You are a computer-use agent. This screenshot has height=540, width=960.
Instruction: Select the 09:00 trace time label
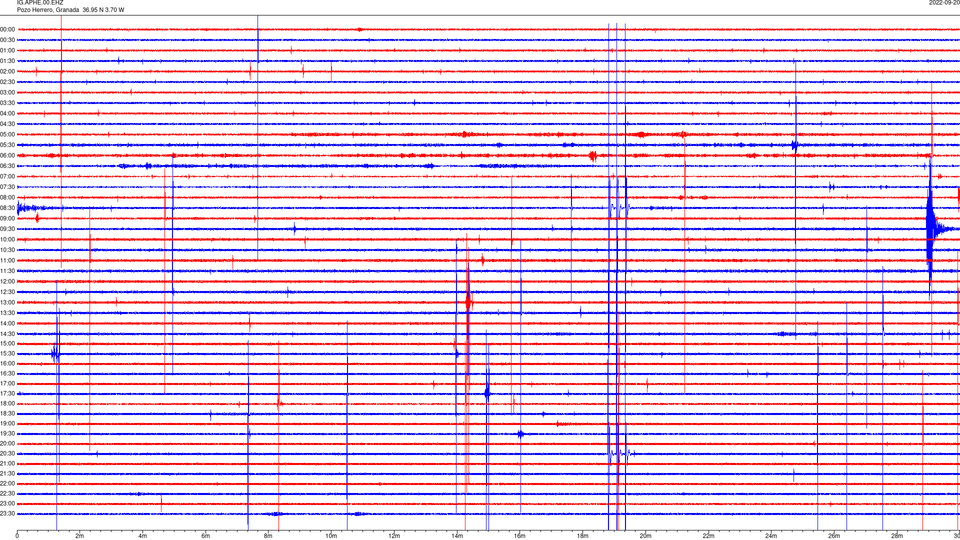point(7,219)
